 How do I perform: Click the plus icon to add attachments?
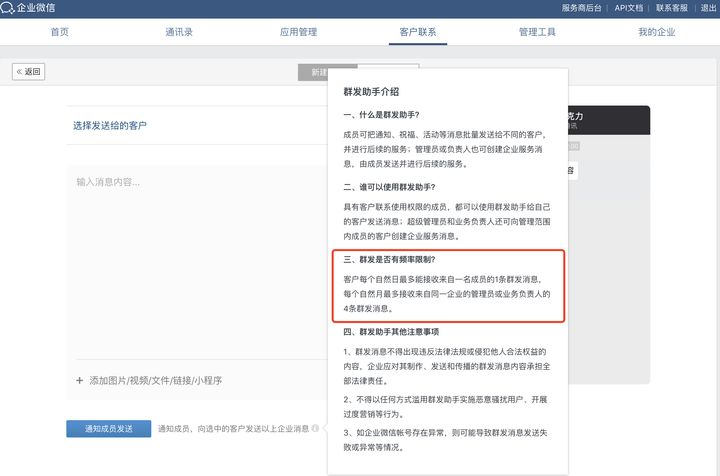click(80, 380)
